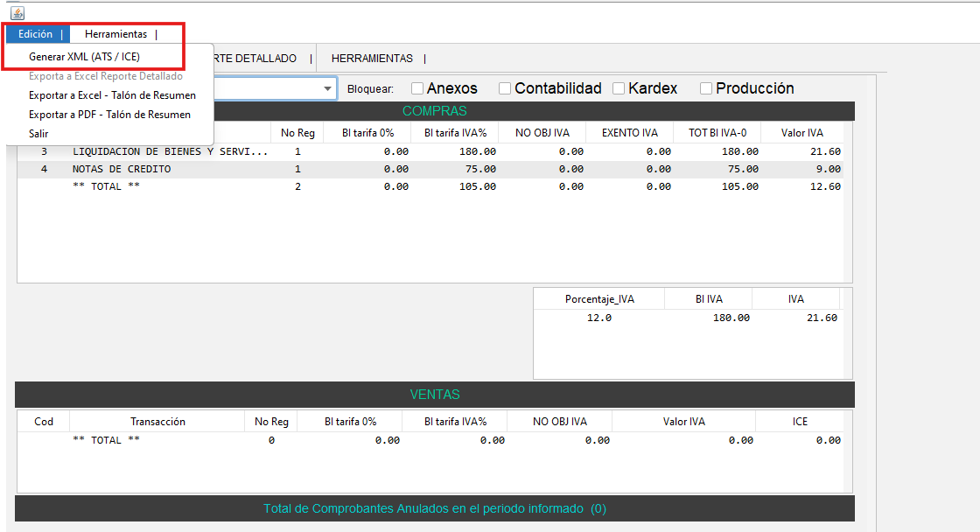This screenshot has width=980, height=532.
Task: Open the Herramientas menu
Action: tap(115, 34)
